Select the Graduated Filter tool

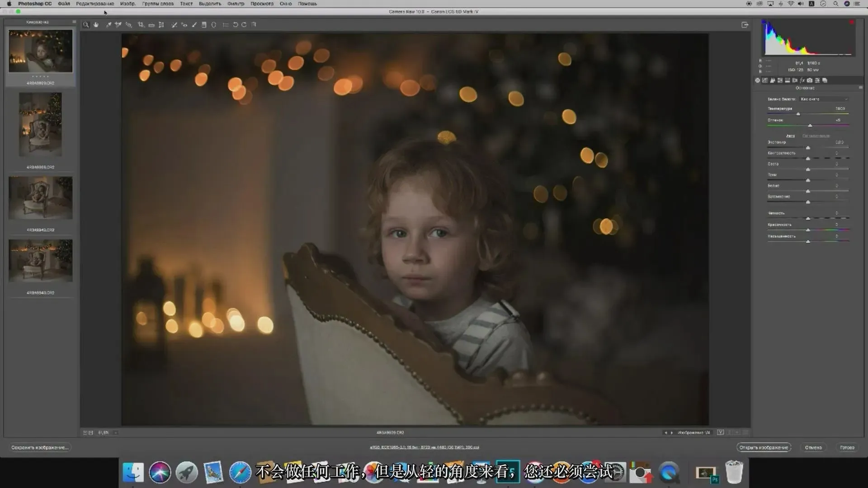point(204,25)
